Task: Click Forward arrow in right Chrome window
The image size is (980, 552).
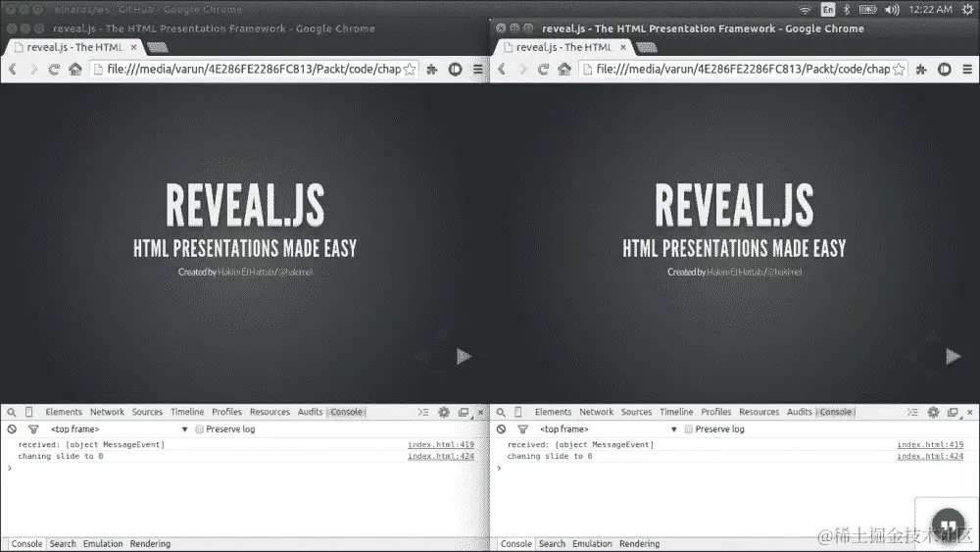Action: point(523,70)
